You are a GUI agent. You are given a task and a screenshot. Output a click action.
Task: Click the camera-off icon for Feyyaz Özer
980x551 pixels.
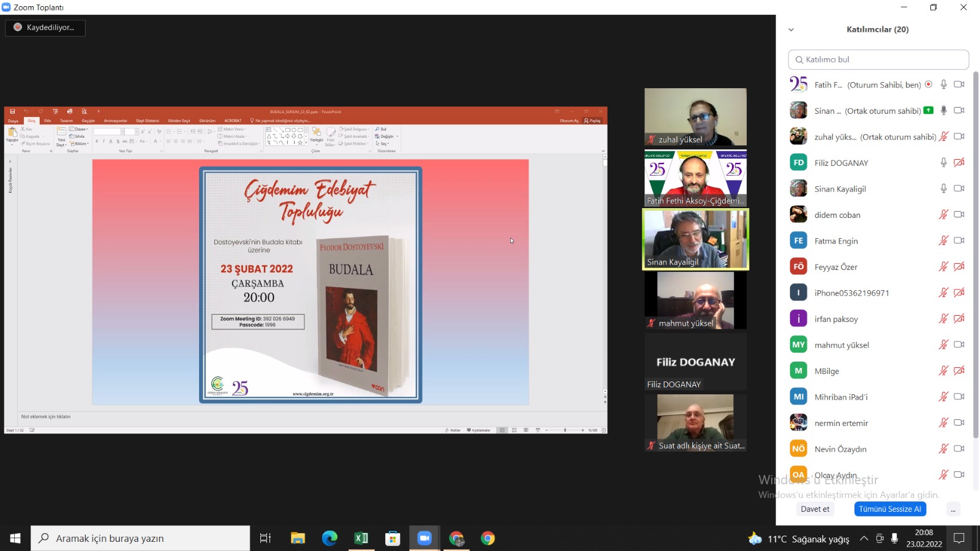959,266
